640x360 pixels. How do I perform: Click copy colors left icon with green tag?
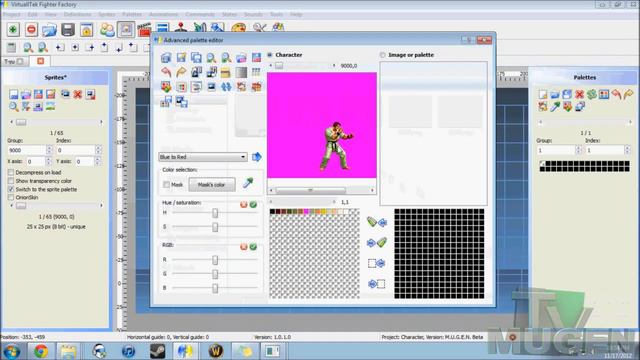tap(377, 222)
